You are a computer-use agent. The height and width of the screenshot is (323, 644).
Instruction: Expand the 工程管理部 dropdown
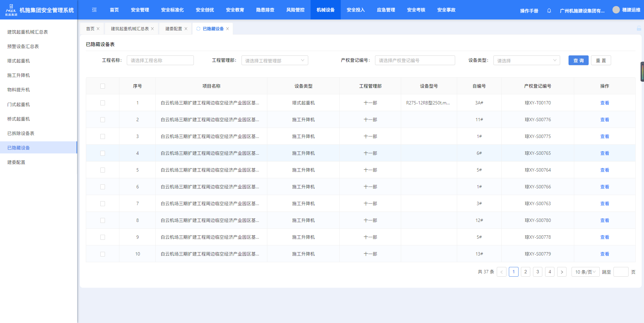tap(274, 60)
